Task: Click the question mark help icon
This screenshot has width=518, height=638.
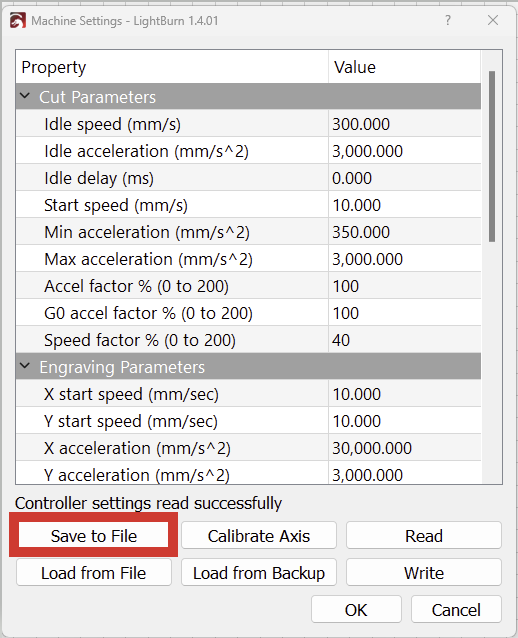Action: [x=448, y=20]
